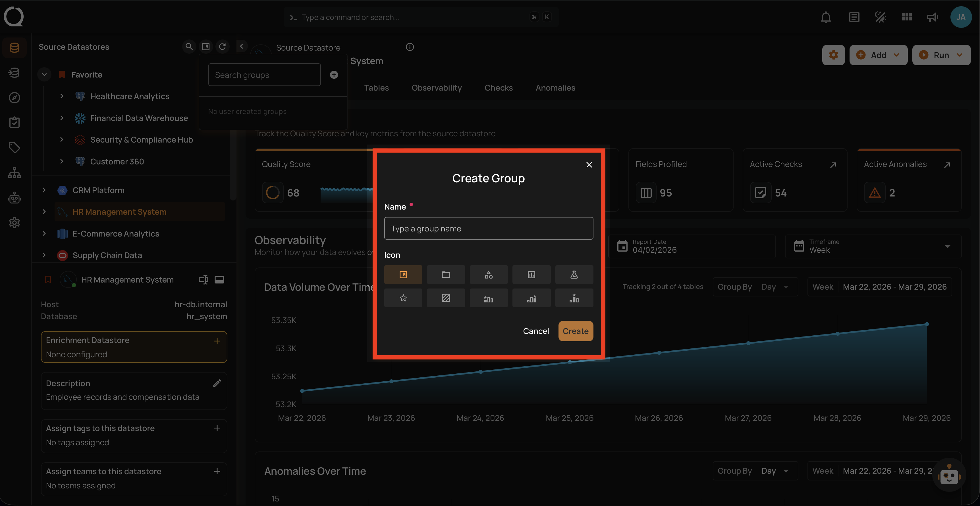Switch to the Anomalies tab
This screenshot has height=506, width=980.
click(555, 88)
